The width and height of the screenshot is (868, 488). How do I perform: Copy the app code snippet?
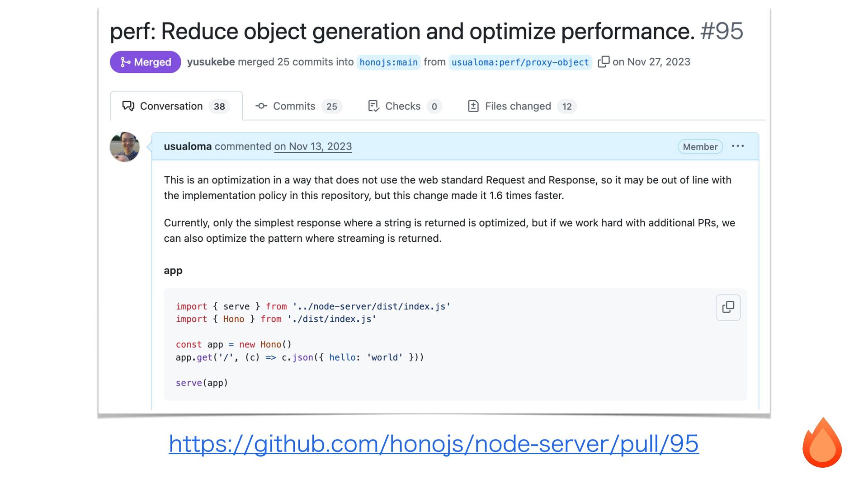pyautogui.click(x=728, y=307)
